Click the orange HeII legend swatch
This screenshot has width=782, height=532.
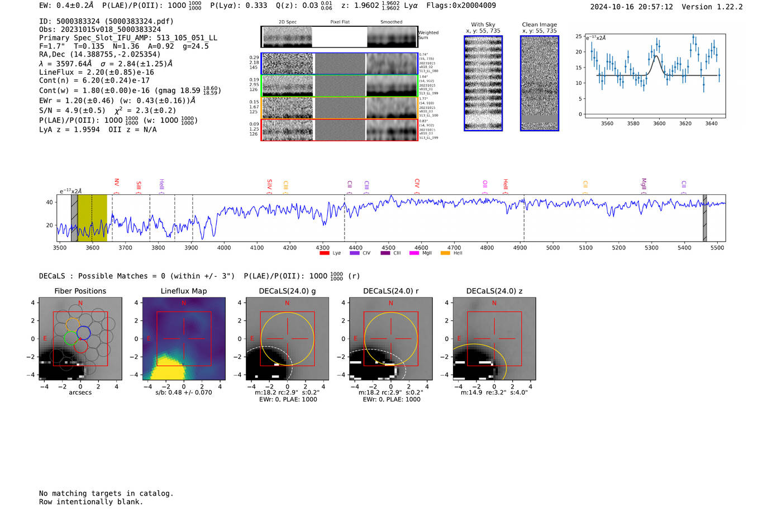445,253
